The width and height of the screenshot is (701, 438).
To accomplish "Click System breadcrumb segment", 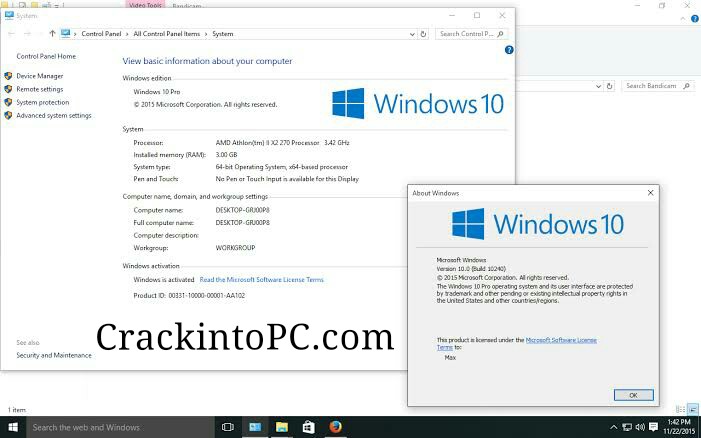I will [223, 34].
